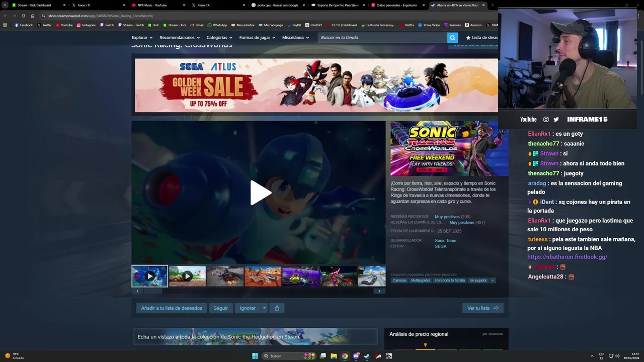Reload the page with the refresh icon

23,16
